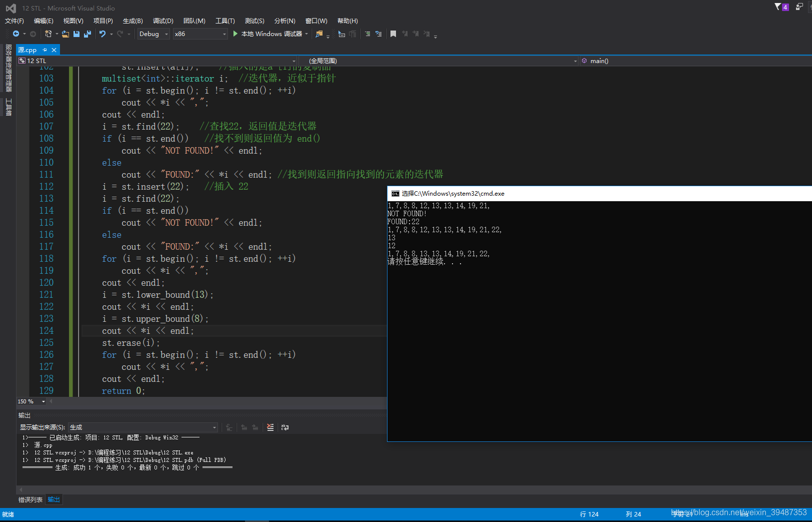This screenshot has width=812, height=522.
Task: Click line number 129 in the gutter
Action: pos(46,391)
